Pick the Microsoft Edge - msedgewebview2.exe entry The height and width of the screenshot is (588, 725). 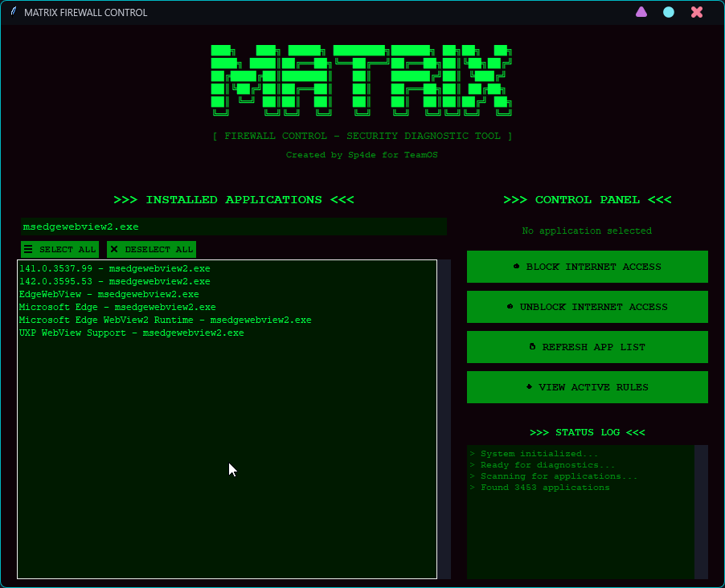point(117,307)
